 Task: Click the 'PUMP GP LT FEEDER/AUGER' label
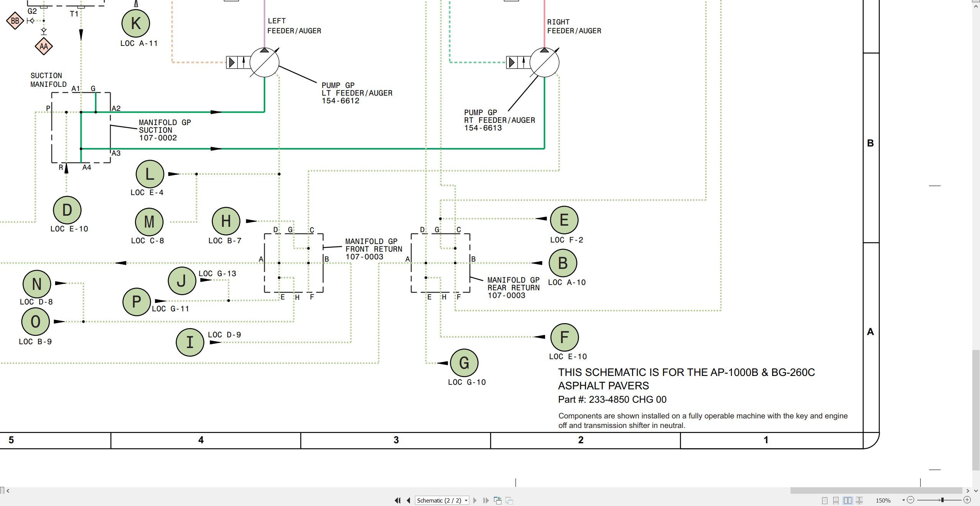(357, 93)
